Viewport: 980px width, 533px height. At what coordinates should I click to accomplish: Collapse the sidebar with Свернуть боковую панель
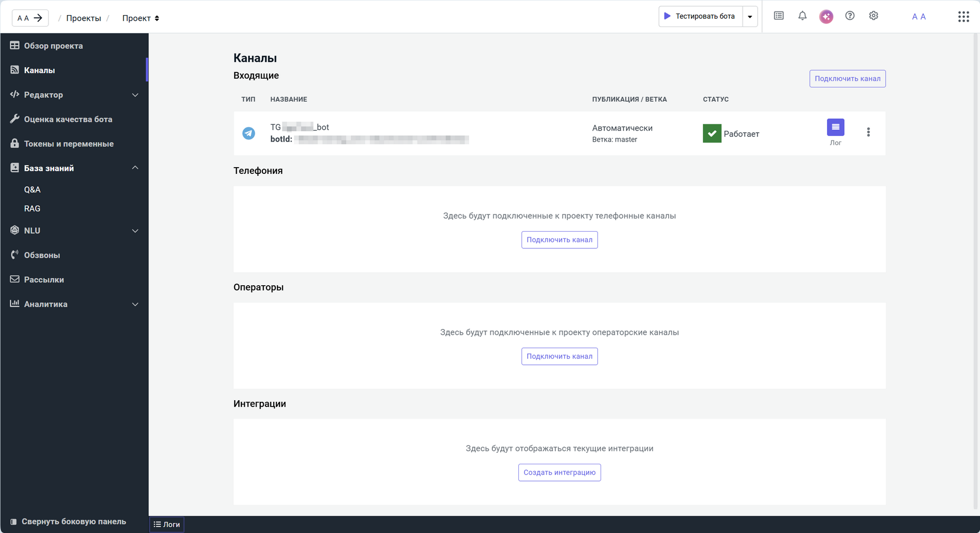(68, 522)
